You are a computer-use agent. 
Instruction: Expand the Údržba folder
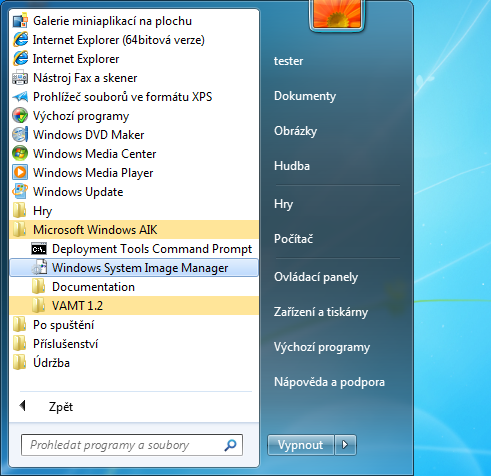[x=134, y=363]
